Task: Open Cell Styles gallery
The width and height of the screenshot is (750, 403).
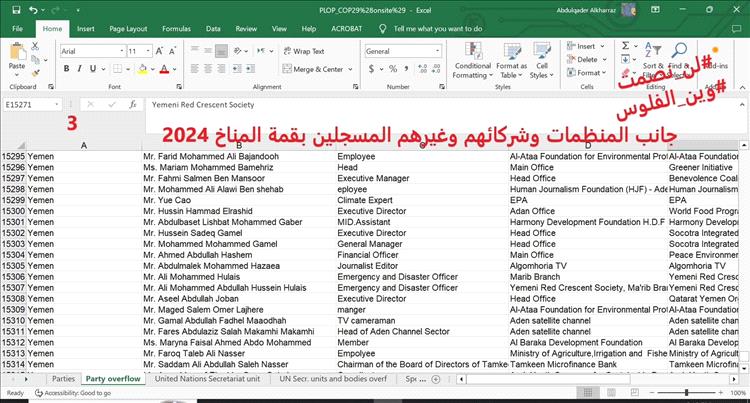Action: (541, 61)
